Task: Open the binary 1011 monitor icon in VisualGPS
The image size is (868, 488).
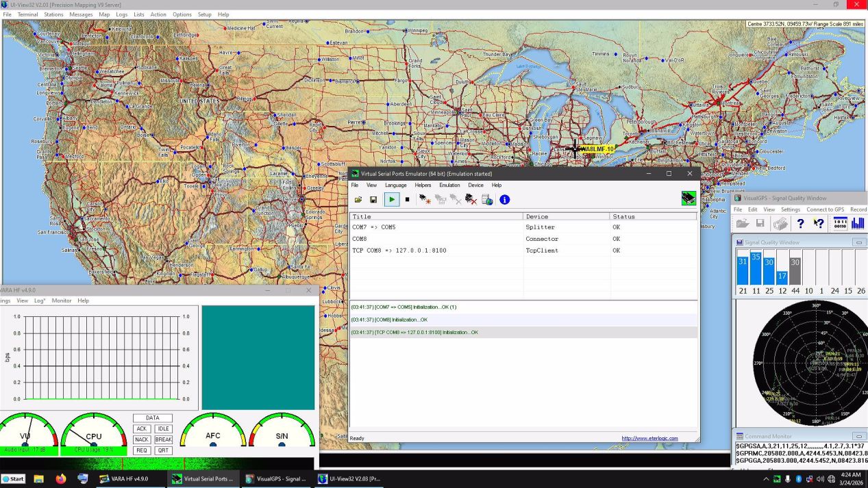Action: 839,223
